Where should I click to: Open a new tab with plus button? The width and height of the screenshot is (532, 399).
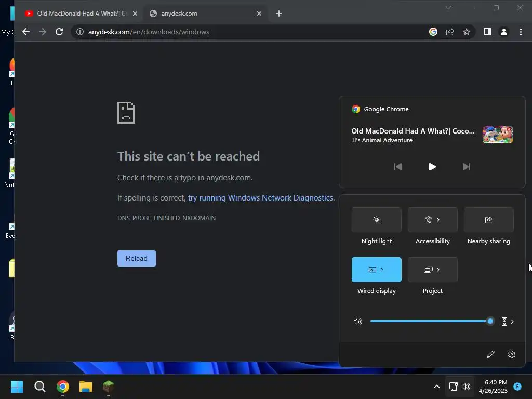(x=279, y=14)
